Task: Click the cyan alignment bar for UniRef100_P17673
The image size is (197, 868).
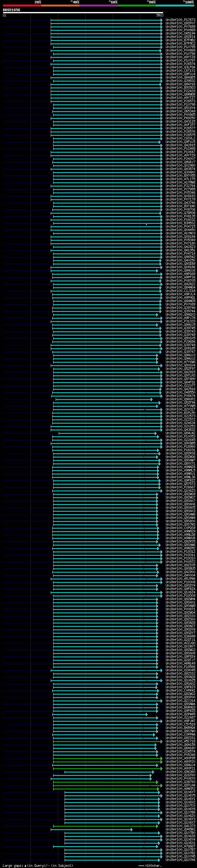Action: click(107, 20)
